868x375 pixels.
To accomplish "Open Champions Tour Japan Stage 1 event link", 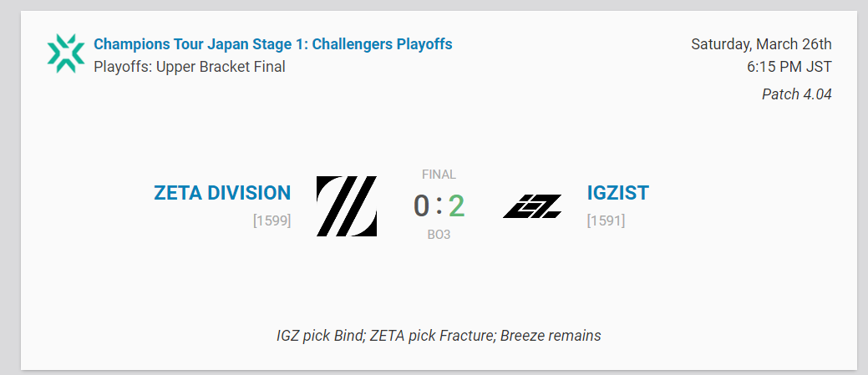I will (273, 43).
